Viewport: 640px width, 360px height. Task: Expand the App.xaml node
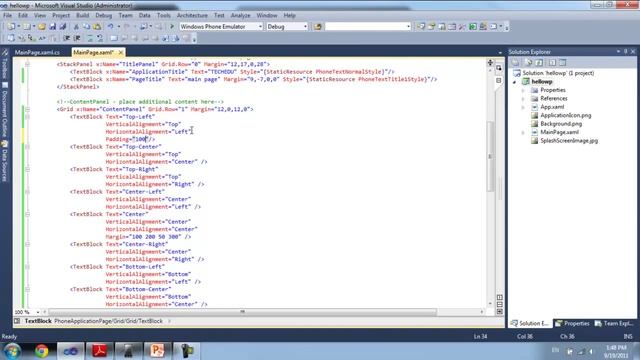point(524,107)
